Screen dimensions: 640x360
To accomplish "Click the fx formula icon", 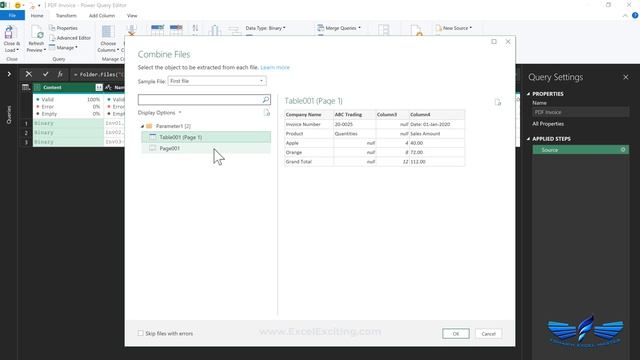I will 60,74.
